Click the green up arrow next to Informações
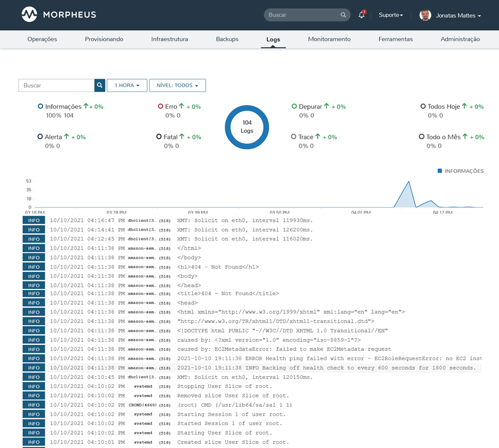The height and width of the screenshot is (448, 499). [86, 106]
